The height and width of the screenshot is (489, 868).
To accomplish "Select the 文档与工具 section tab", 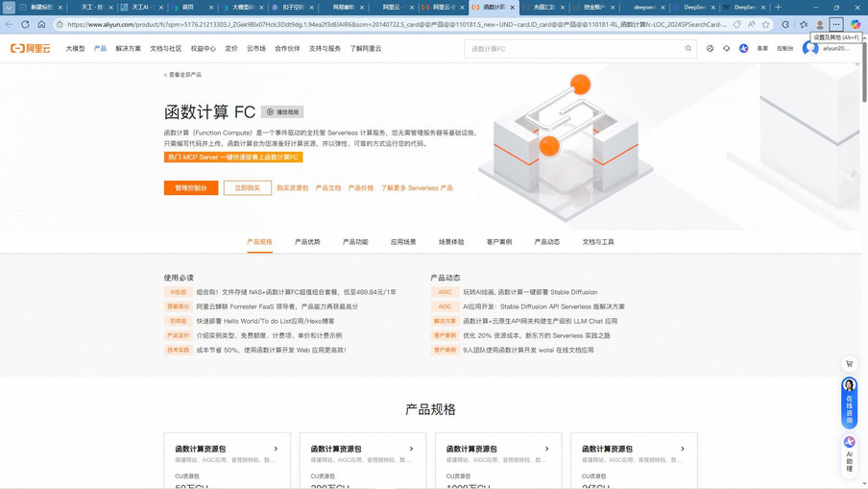I will [598, 242].
